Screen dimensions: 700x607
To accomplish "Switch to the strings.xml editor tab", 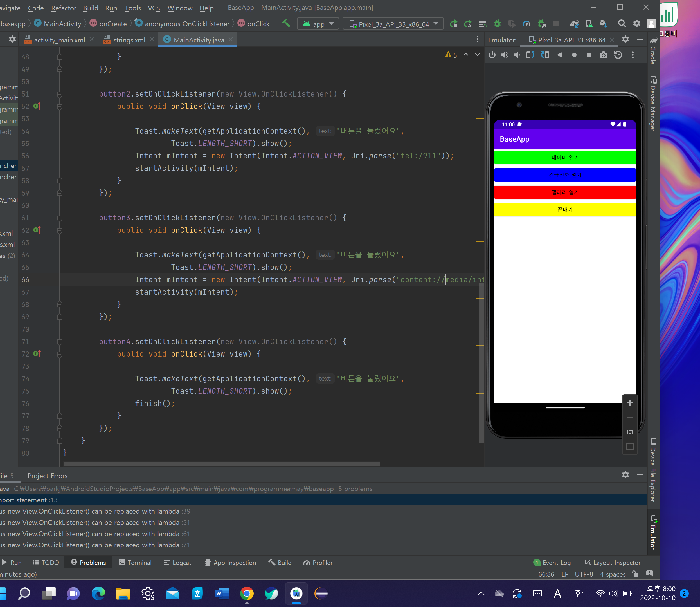I will click(129, 40).
